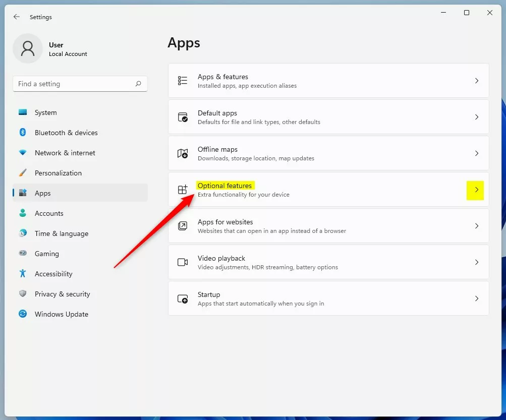Select Accounts in the sidebar

[x=80, y=213]
